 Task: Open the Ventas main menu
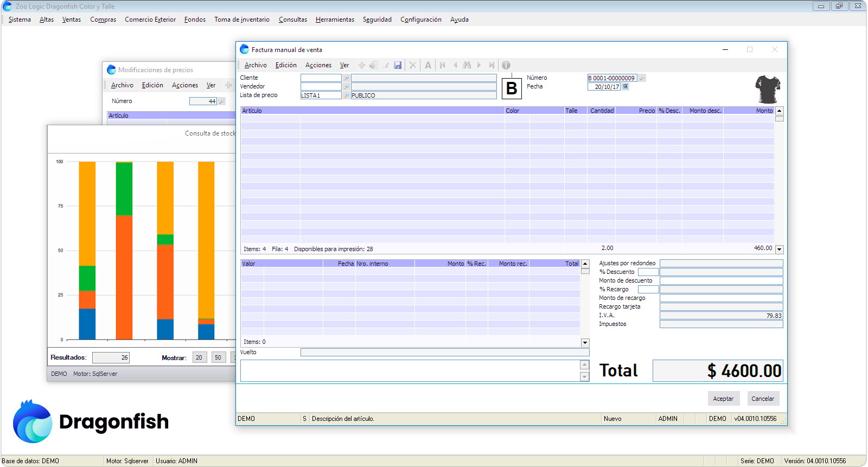[x=72, y=20]
